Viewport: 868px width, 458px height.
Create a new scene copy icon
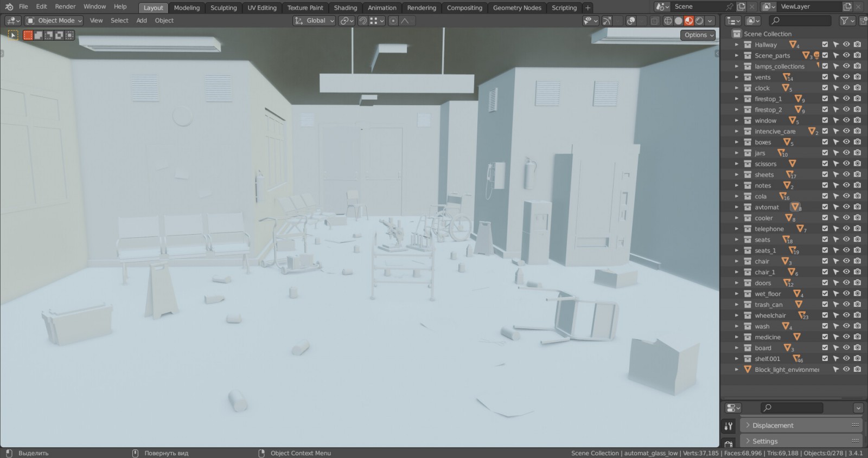point(741,7)
